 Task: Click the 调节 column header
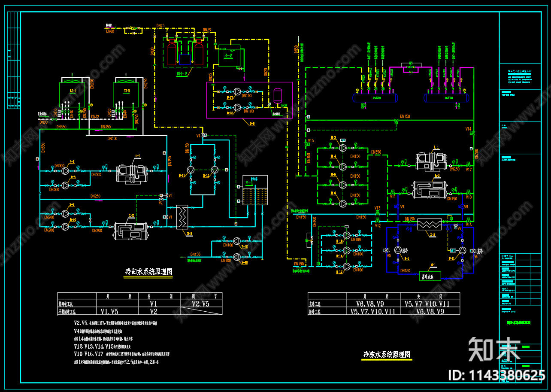click(x=201, y=296)
